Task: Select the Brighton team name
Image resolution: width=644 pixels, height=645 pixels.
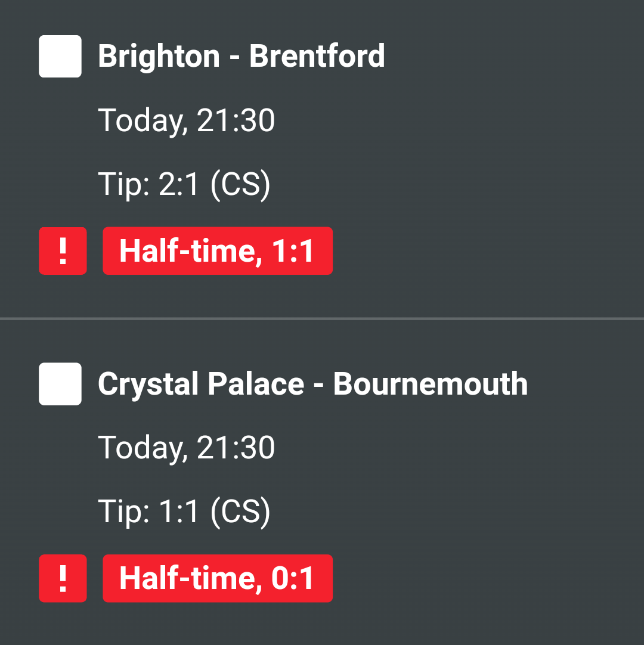Action: click(159, 57)
